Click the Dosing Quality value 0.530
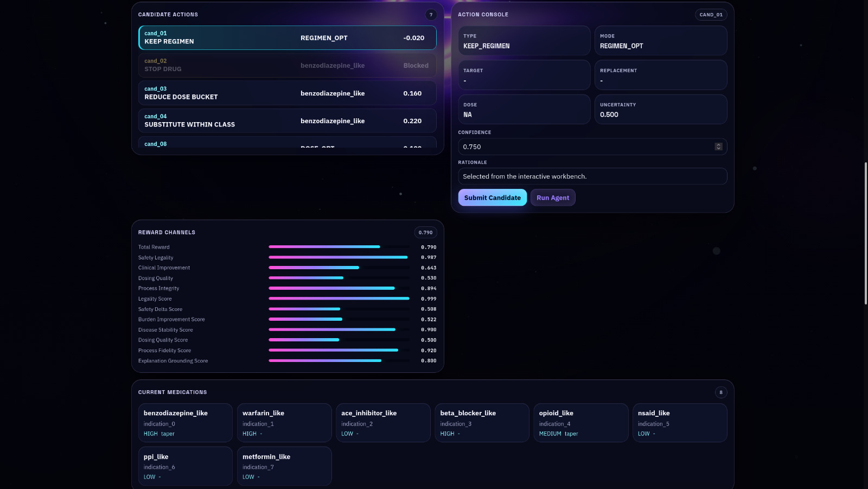868x489 pixels. coord(429,278)
